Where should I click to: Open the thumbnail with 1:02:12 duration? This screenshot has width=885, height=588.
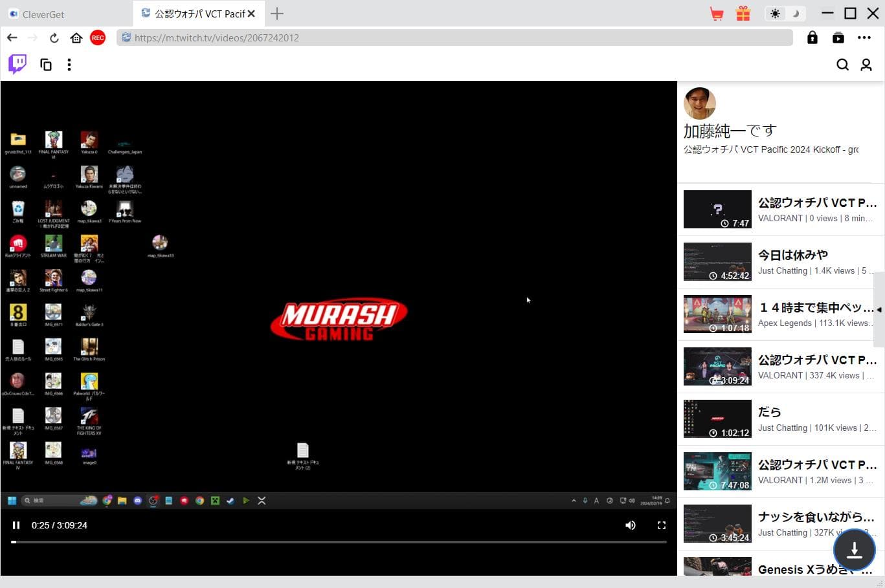point(717,419)
